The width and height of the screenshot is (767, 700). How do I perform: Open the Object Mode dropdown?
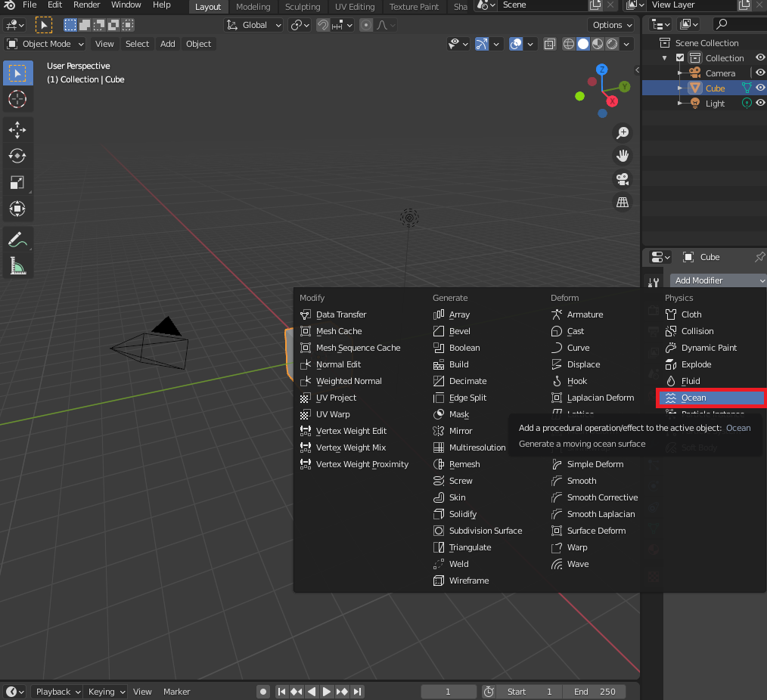point(45,44)
